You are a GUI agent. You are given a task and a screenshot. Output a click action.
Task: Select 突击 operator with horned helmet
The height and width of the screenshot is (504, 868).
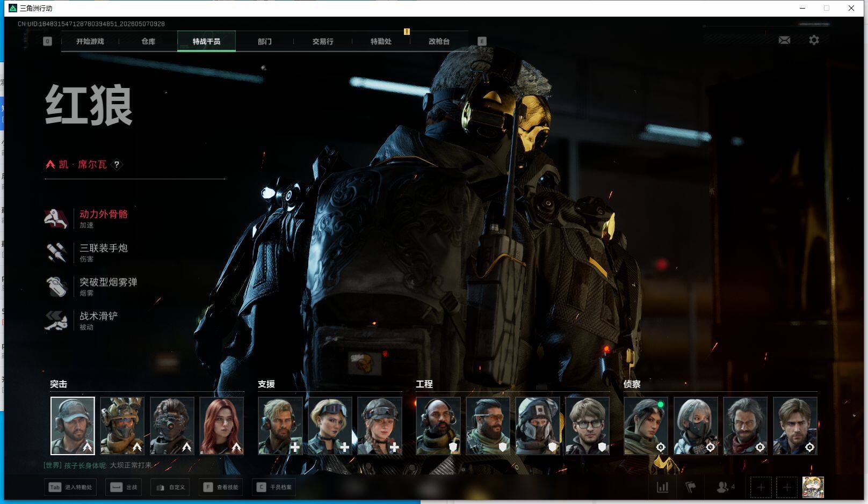click(122, 426)
